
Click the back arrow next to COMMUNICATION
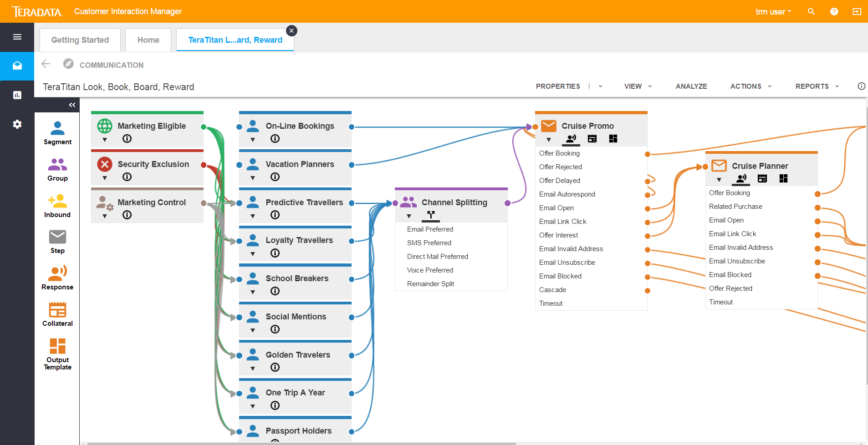pos(46,64)
